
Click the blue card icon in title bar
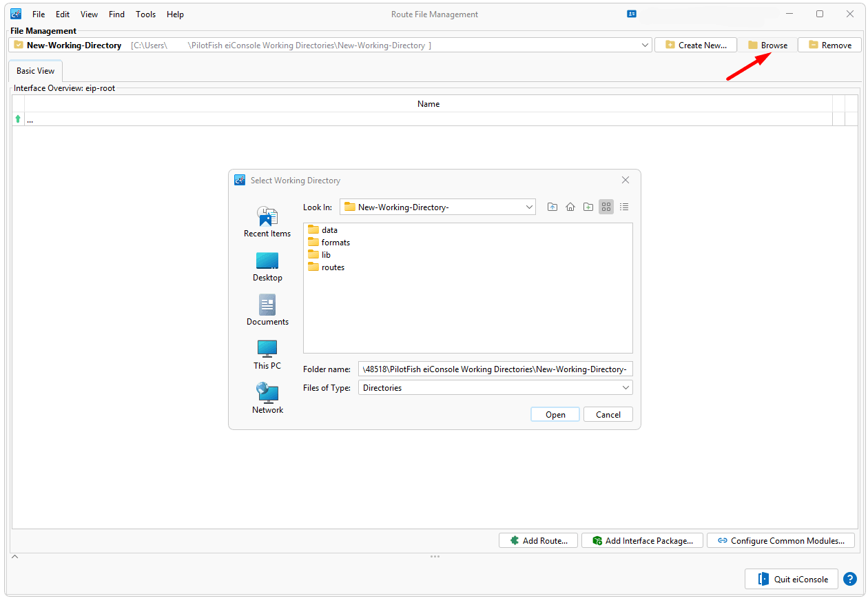(x=632, y=14)
